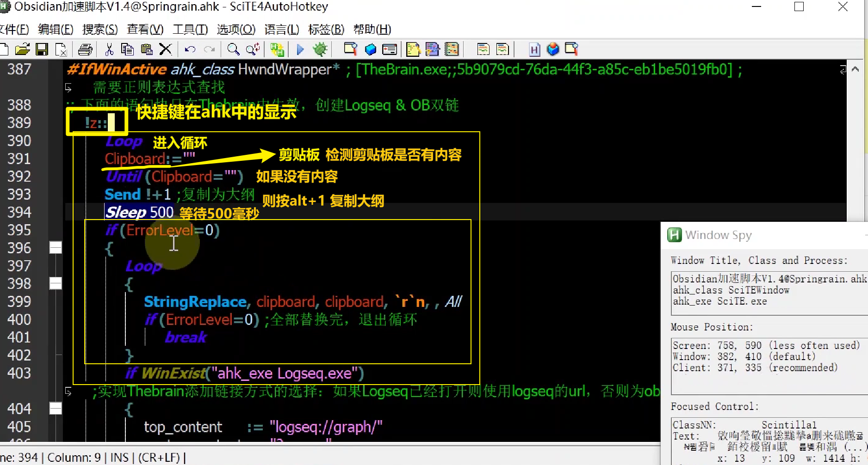Click the colored cube and sphere icon
The height and width of the screenshot is (465, 868).
point(553,49)
